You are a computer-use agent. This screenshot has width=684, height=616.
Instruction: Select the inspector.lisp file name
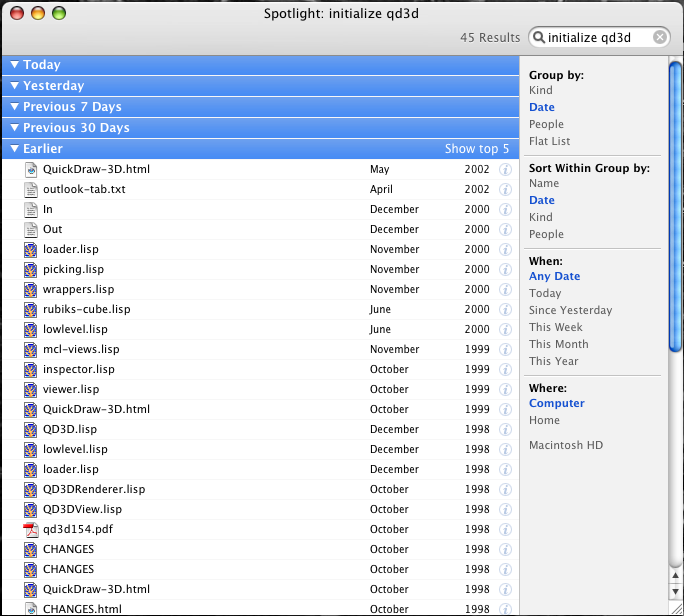point(79,370)
